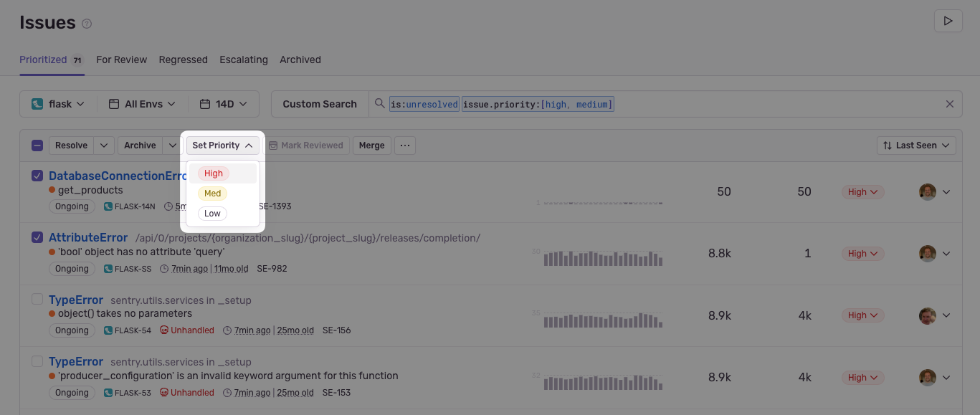980x415 pixels.
Task: Uncheck the DatabaseConnectionError issue checkbox
Action: 37,176
